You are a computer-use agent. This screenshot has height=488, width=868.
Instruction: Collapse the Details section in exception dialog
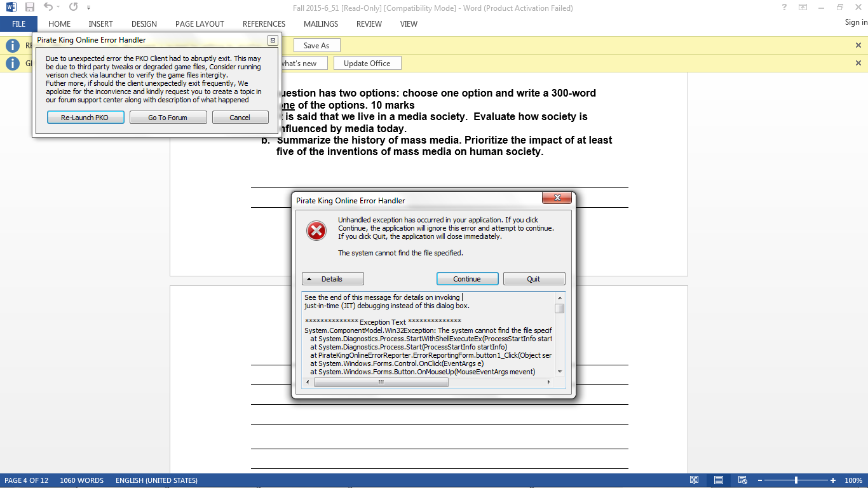333,279
